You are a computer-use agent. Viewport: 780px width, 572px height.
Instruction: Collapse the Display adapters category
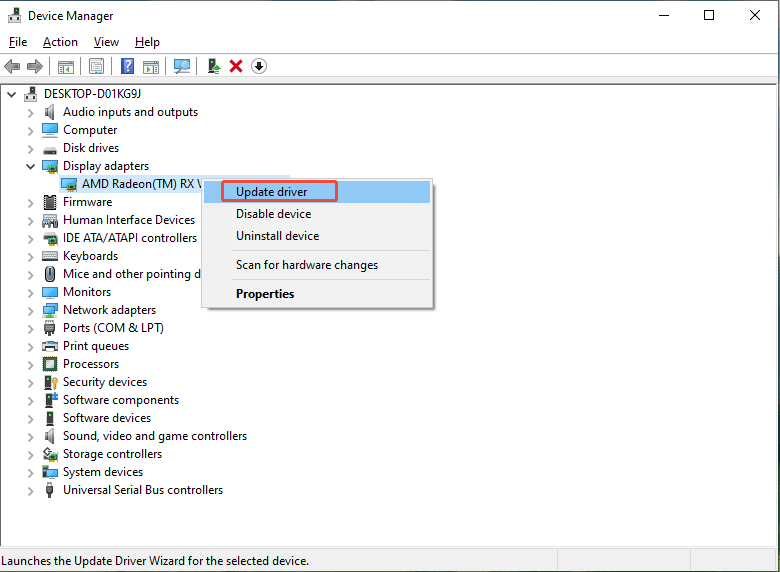pos(30,166)
